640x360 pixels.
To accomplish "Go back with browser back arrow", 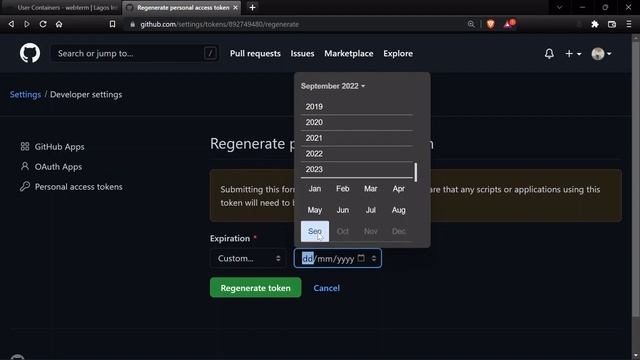I will click(11, 24).
